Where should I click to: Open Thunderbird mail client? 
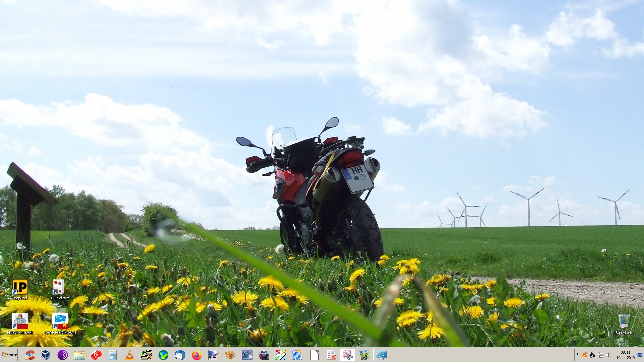[180, 355]
